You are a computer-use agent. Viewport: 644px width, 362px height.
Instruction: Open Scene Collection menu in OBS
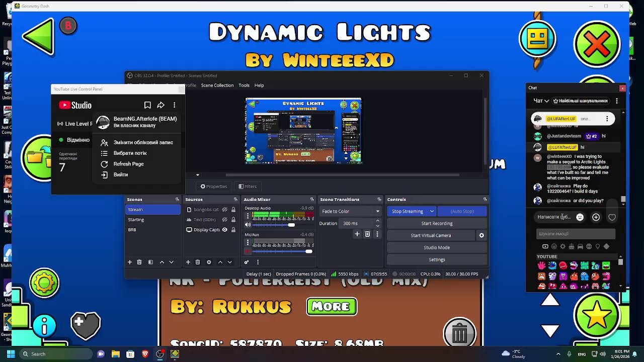point(217,85)
